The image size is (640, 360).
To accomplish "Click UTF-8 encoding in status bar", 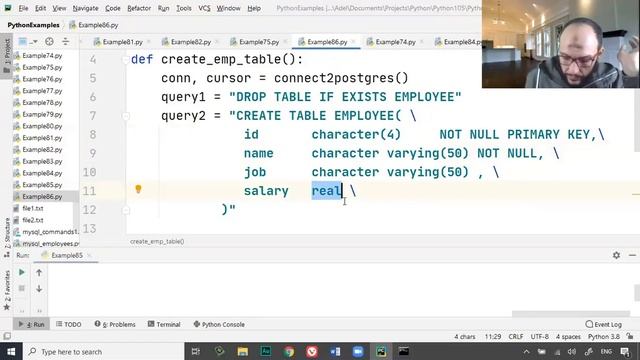I will (x=540, y=337).
